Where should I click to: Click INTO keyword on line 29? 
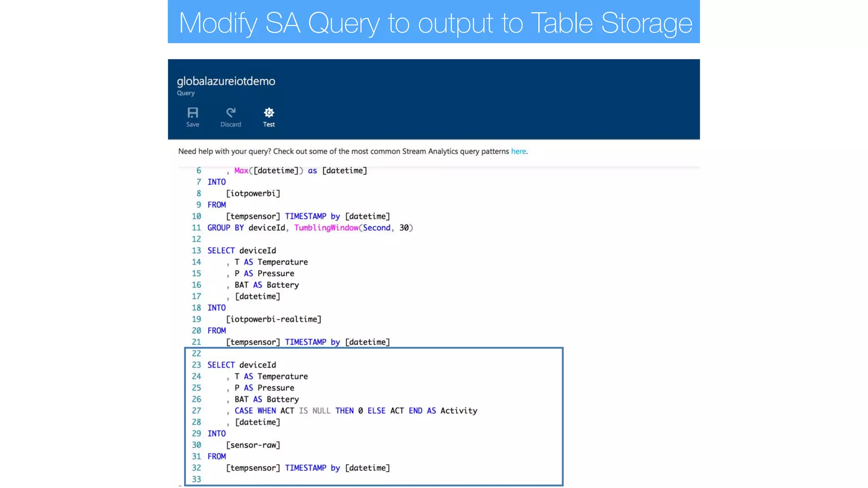click(217, 434)
